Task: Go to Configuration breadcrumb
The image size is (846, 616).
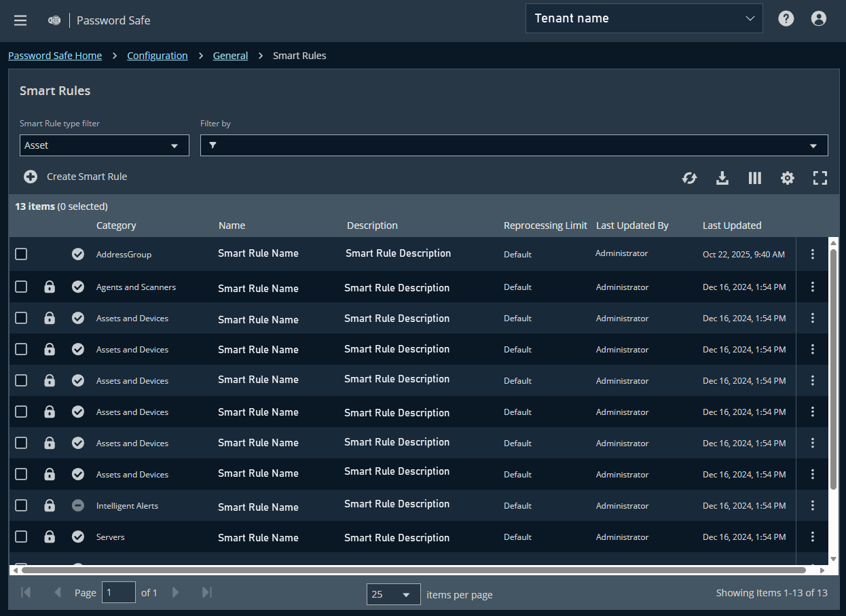Action: (x=157, y=56)
